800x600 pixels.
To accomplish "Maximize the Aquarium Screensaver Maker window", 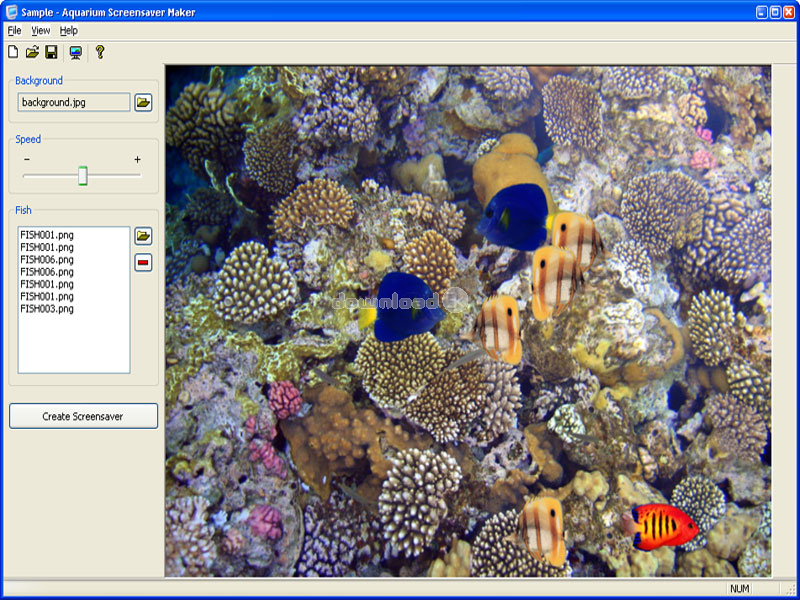I will point(774,12).
